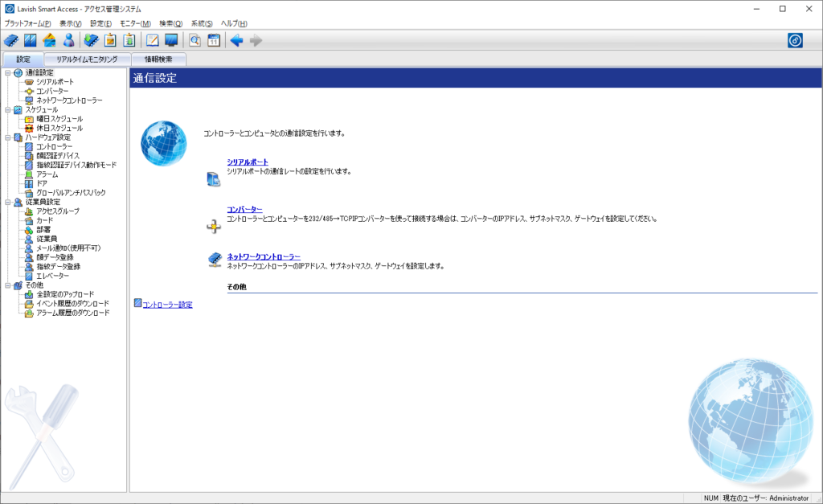
Task: Click the magnifier search document icon
Action: (194, 40)
